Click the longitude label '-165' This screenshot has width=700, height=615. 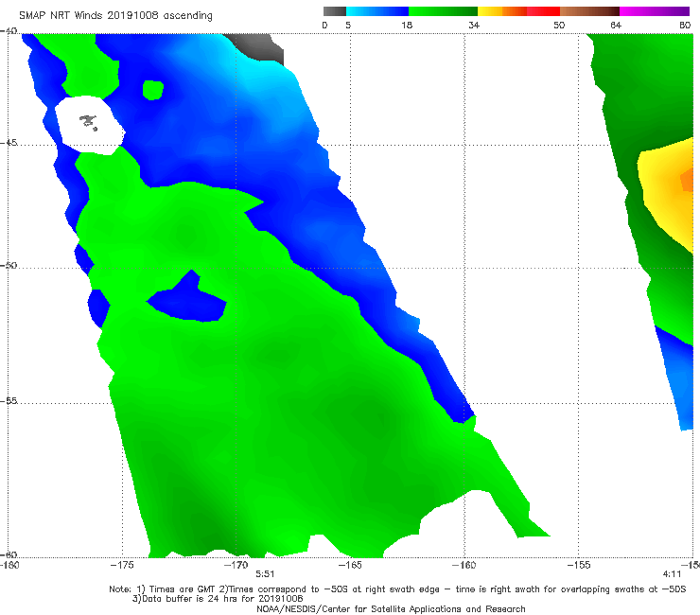(350, 565)
